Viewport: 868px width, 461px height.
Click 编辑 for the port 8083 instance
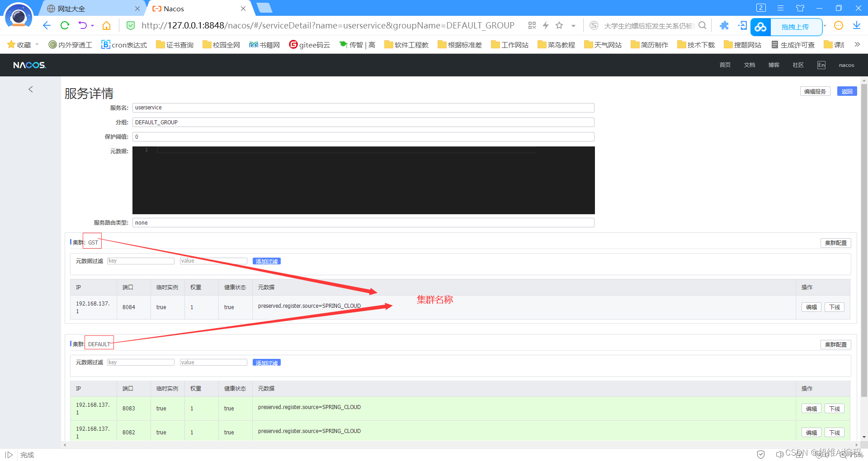click(811, 409)
